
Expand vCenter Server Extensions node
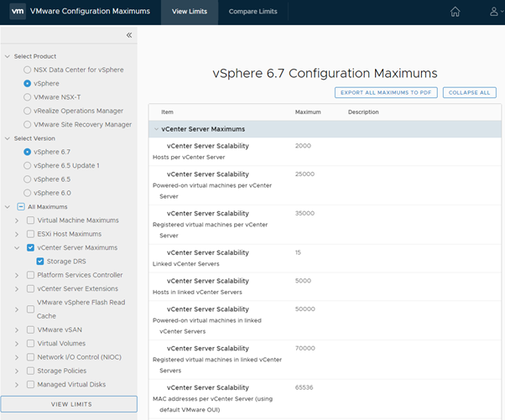(17, 289)
